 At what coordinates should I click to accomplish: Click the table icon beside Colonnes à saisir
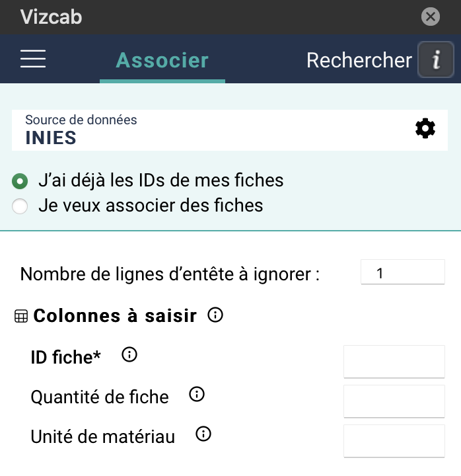[21, 317]
